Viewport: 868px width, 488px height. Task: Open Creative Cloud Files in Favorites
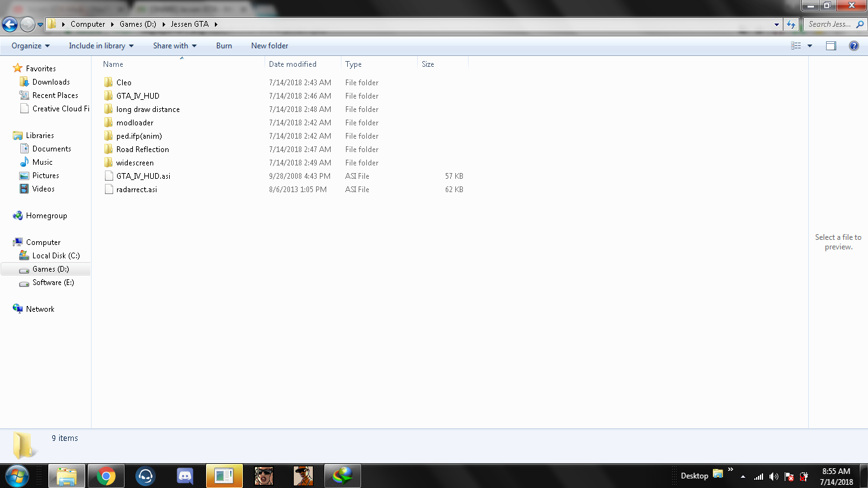(61, 109)
